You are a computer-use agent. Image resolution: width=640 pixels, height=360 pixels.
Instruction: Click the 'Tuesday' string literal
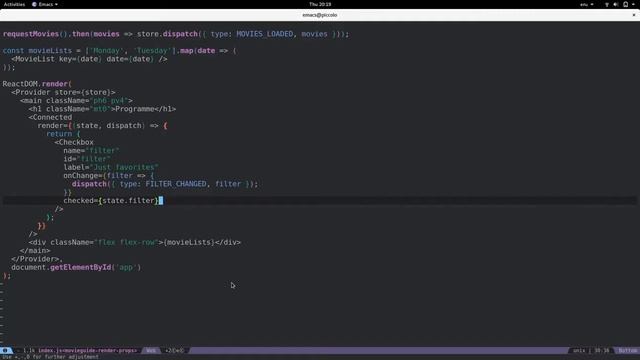[x=152, y=51]
